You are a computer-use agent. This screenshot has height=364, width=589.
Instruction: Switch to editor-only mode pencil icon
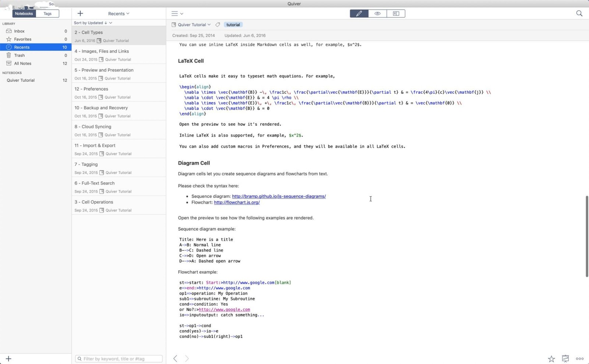pos(359,14)
